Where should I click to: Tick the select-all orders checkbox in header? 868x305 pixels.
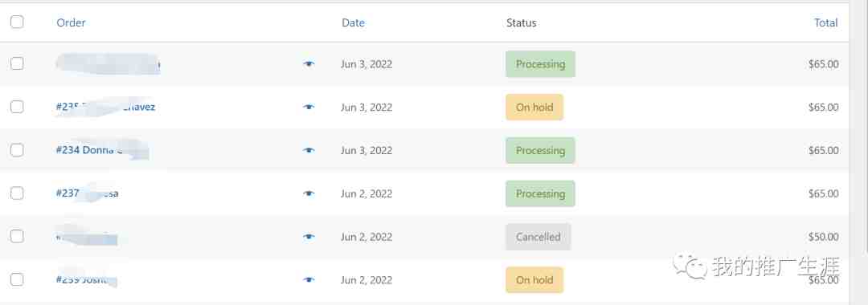[17, 22]
